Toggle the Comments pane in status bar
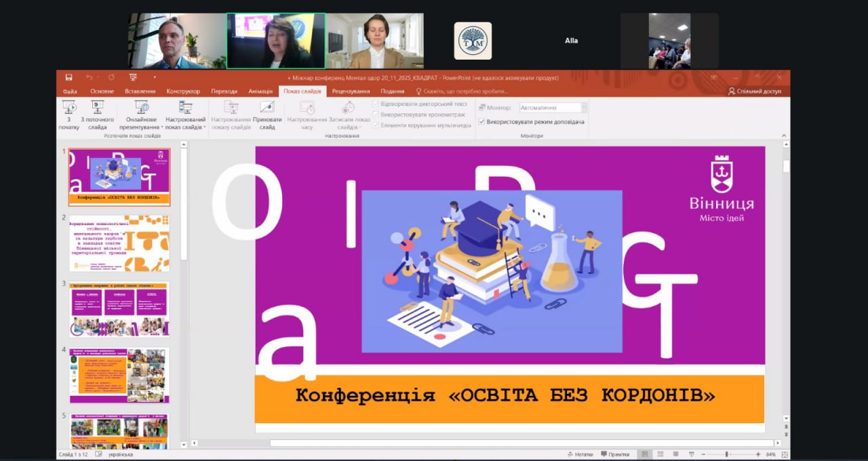Image resolution: width=868 pixels, height=461 pixels. (614, 454)
